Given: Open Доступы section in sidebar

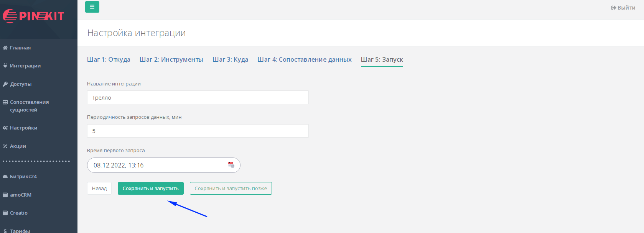Looking at the screenshot, I should click(x=21, y=84).
